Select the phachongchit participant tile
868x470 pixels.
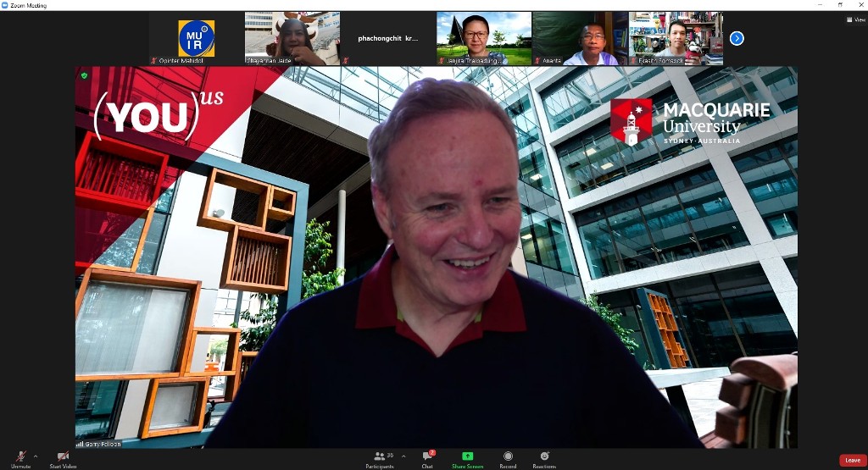click(387, 38)
